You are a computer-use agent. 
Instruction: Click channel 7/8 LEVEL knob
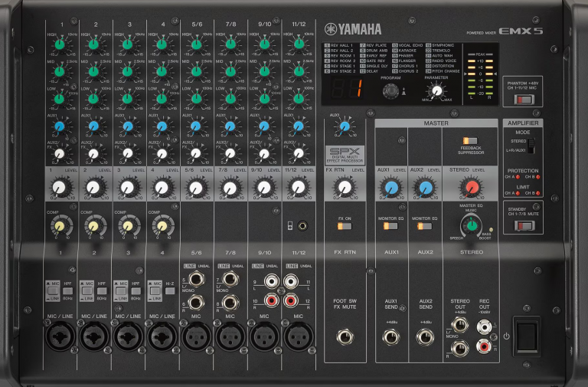[x=230, y=188]
